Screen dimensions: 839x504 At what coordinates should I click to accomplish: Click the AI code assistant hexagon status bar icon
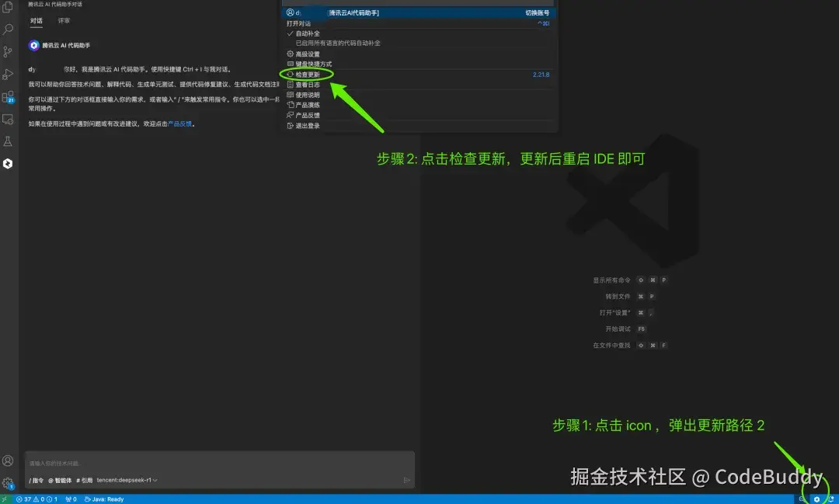click(816, 499)
